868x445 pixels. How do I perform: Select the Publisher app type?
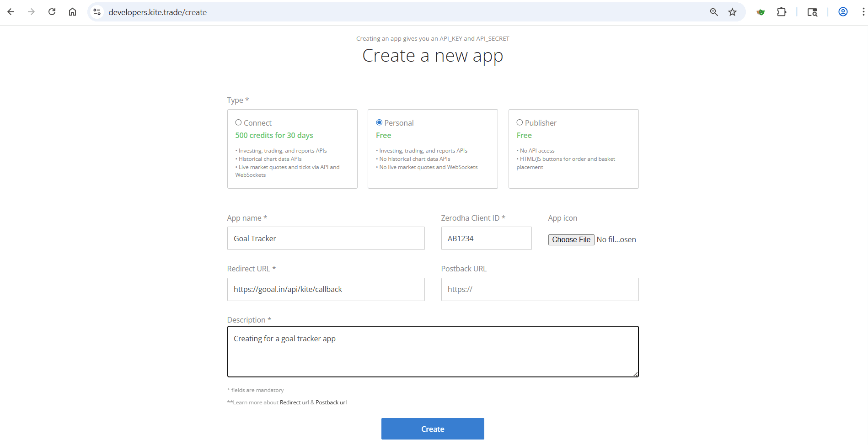point(520,122)
